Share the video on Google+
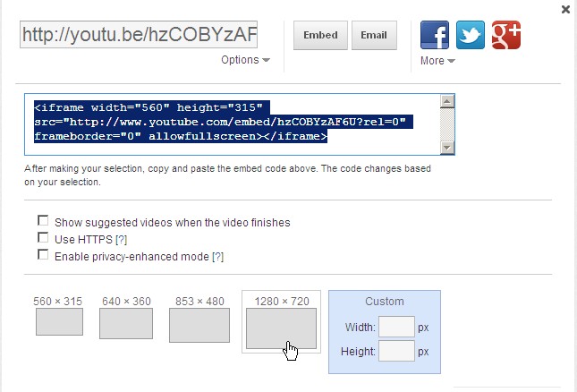 point(506,35)
